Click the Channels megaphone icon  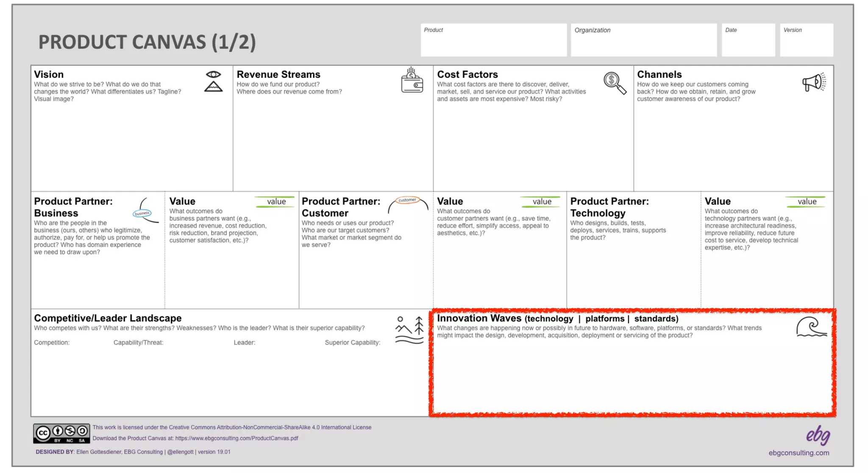click(x=814, y=82)
